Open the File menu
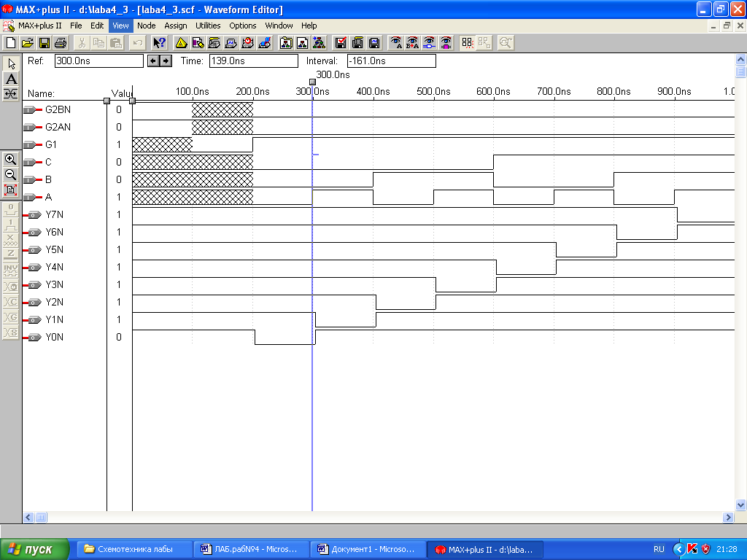 [x=76, y=26]
